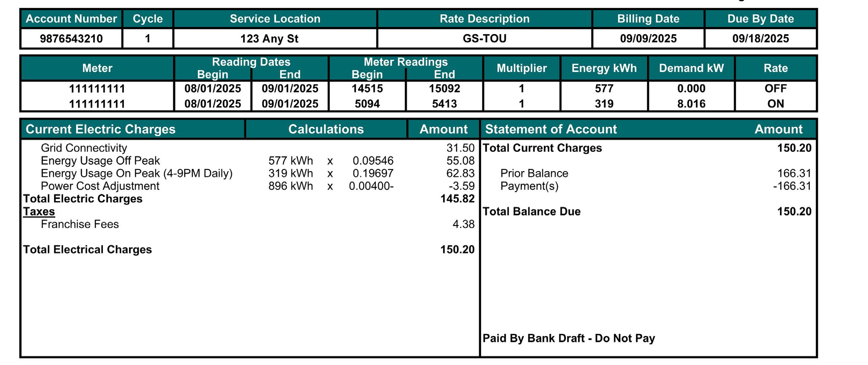Click the Account Number column header
Viewport: 868px width, 365px height.
tap(71, 19)
